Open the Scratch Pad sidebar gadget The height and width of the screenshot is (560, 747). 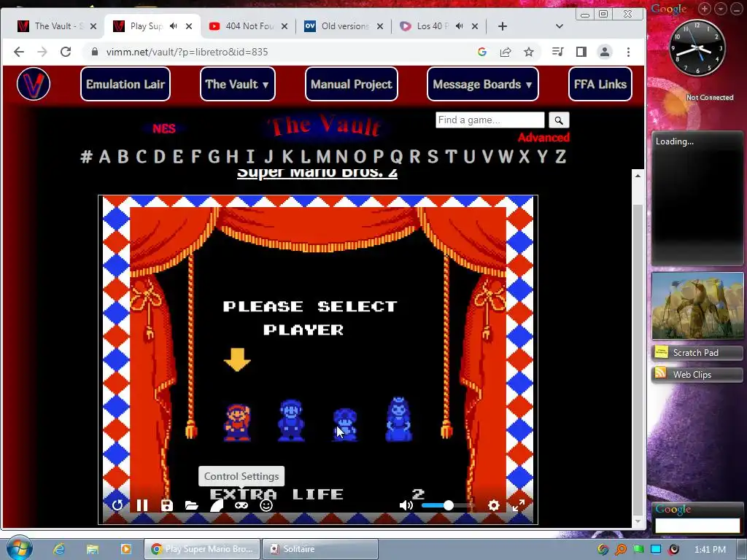click(x=697, y=353)
